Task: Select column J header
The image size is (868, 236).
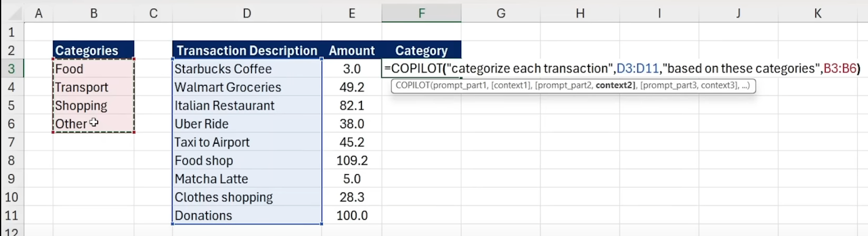Action: pyautogui.click(x=738, y=13)
